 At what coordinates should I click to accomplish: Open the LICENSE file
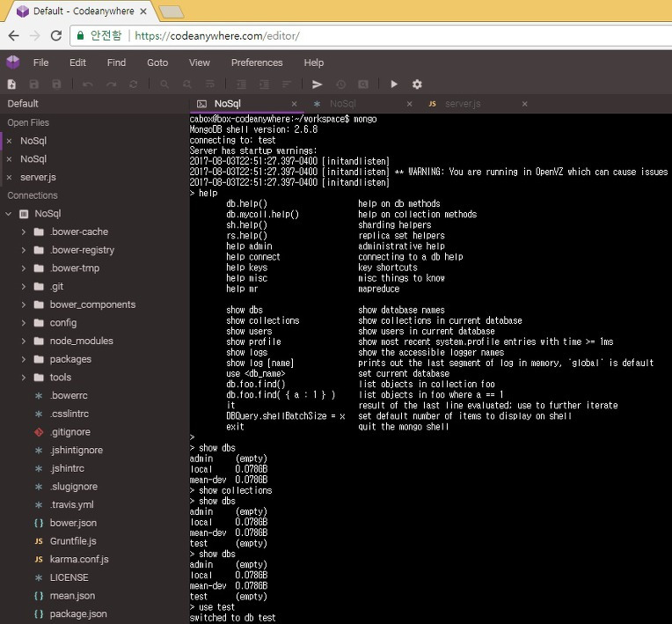click(69, 577)
